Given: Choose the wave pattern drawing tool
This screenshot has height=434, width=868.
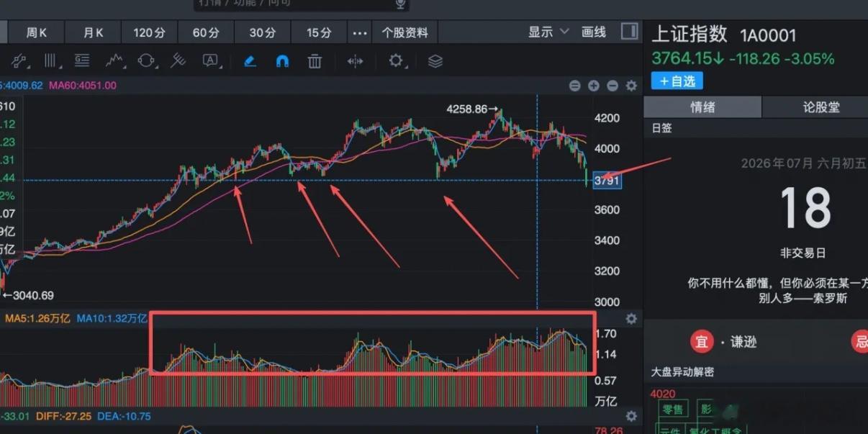Looking at the screenshot, I should coord(114,61).
